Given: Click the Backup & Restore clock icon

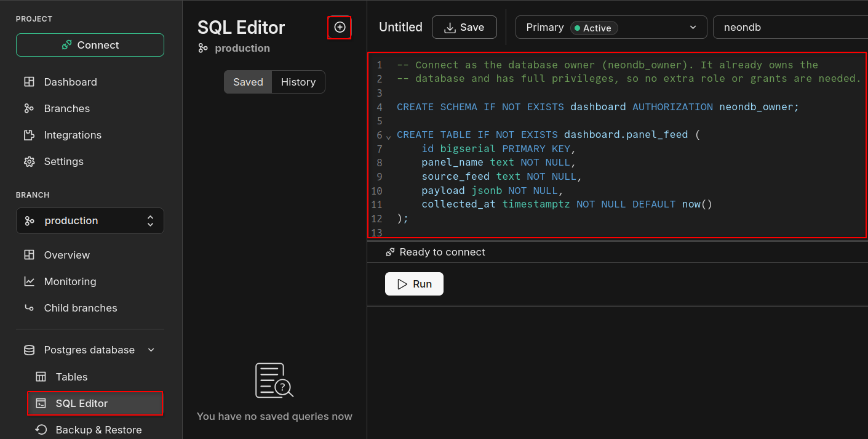Looking at the screenshot, I should tap(41, 430).
